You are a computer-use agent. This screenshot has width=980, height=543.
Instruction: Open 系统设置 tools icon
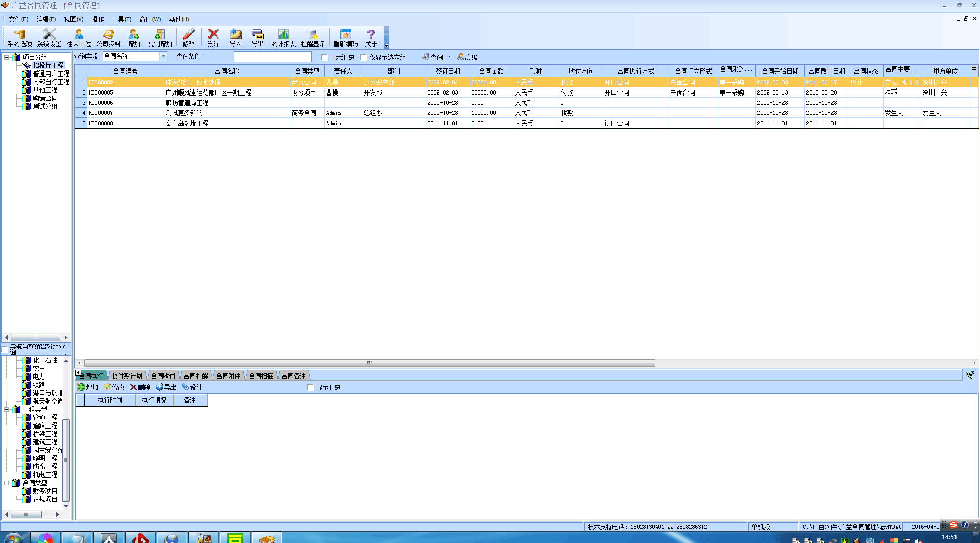pos(49,38)
